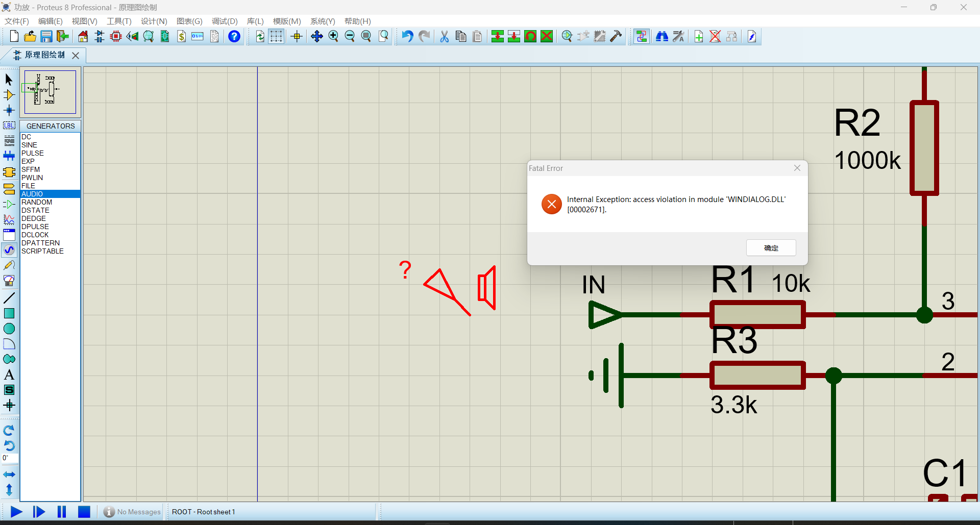Close the Fatal Error dialog with X
980x525 pixels.
797,168
